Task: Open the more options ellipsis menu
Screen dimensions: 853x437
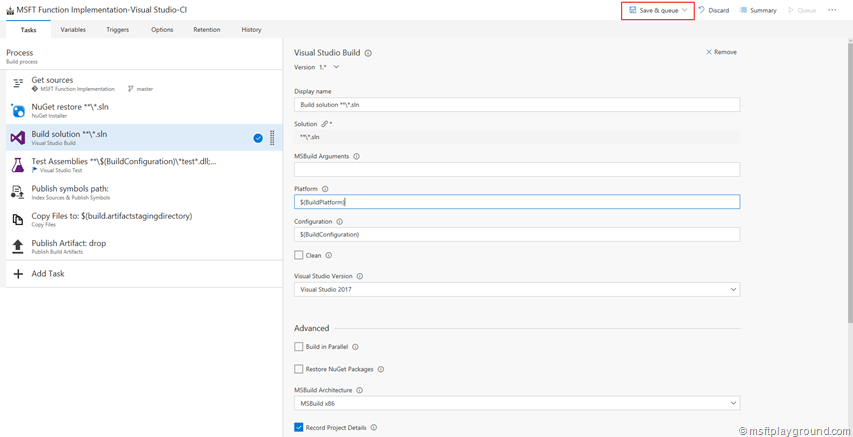Action: [x=832, y=10]
